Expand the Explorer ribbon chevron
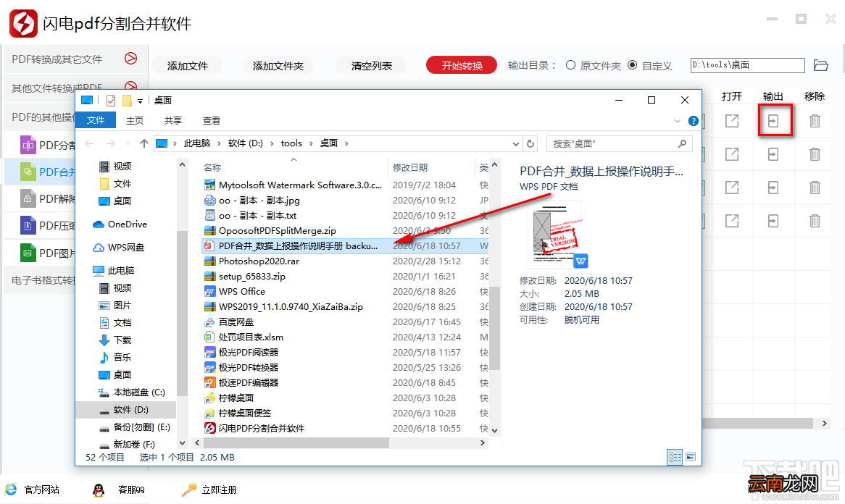845x504 pixels. (678, 121)
